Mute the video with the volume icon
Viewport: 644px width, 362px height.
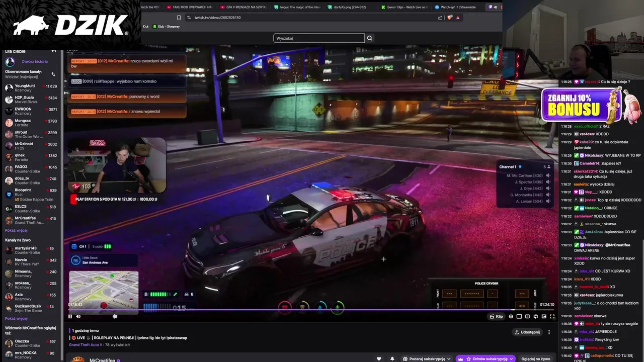coord(78,316)
